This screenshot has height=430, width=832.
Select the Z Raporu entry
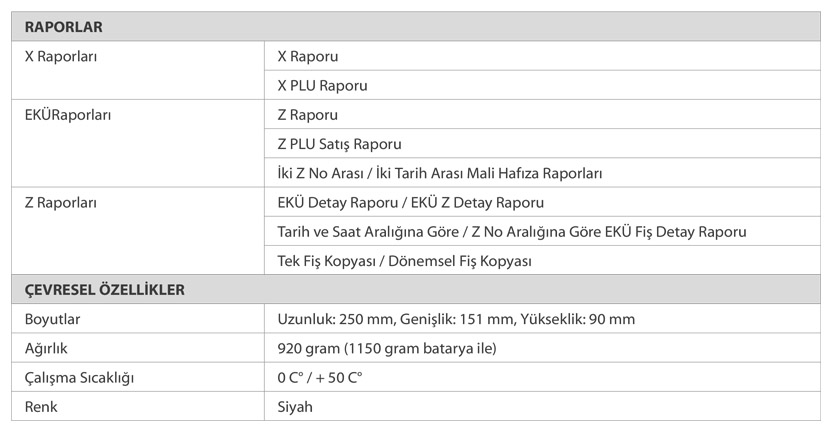click(307, 115)
